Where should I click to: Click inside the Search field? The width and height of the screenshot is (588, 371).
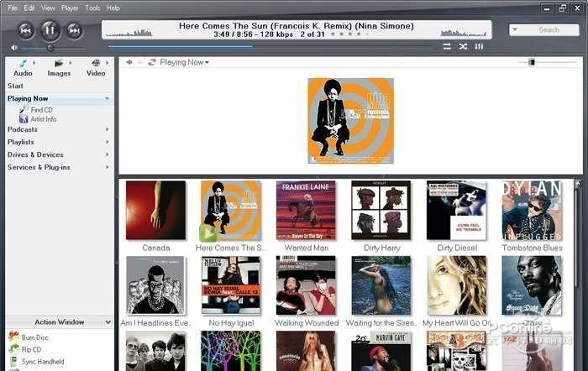point(549,30)
